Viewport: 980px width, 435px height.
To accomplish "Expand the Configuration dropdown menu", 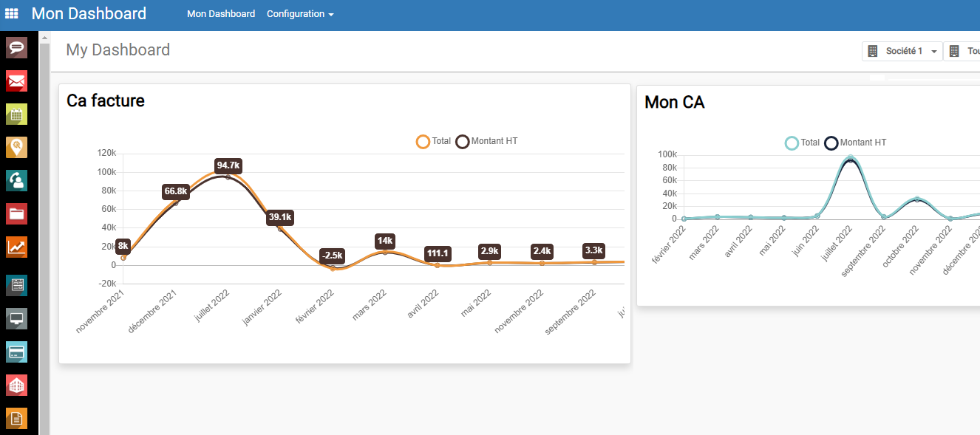I will (300, 14).
